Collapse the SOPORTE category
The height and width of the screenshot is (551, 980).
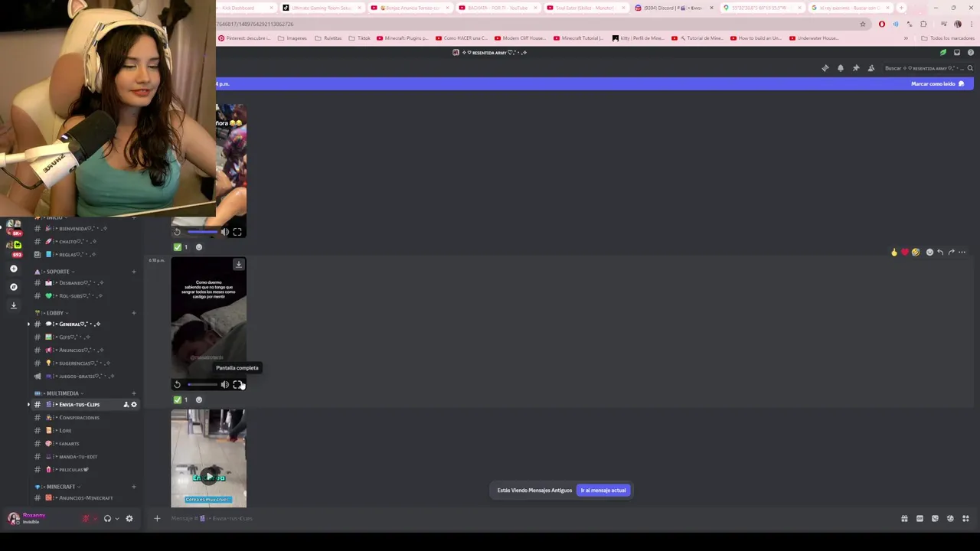(x=57, y=272)
